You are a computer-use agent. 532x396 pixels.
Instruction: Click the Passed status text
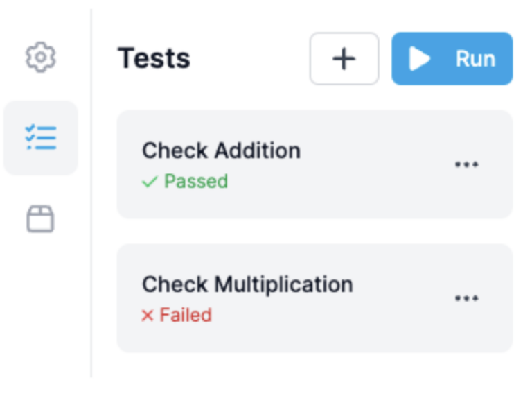tap(195, 182)
